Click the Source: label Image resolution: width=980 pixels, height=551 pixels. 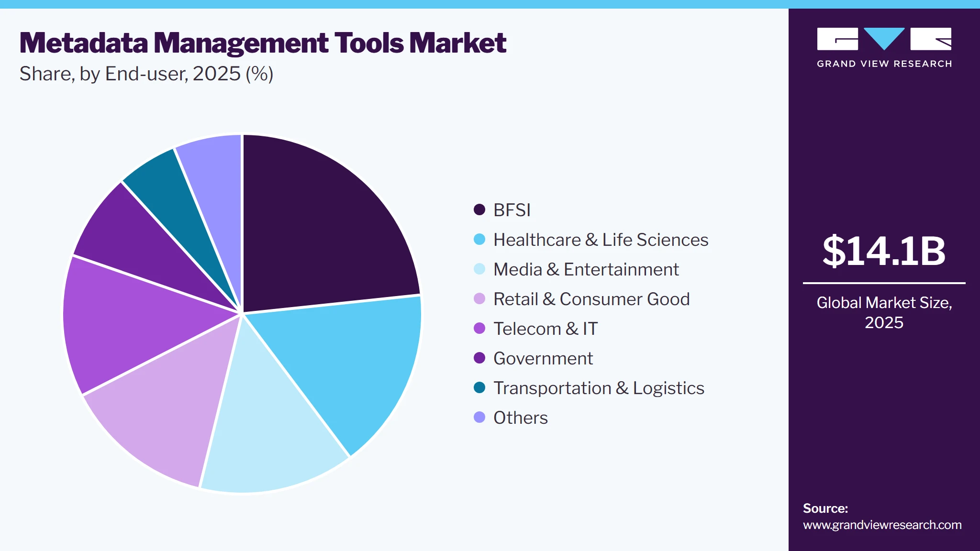click(x=825, y=508)
